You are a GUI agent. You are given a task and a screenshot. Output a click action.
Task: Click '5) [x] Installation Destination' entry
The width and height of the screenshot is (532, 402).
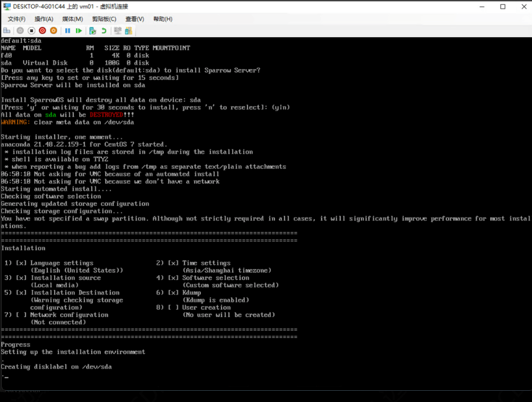[62, 293]
